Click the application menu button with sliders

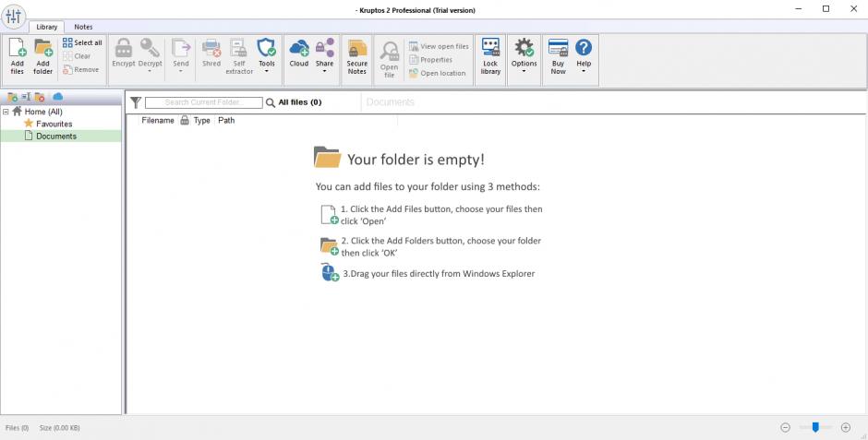click(x=13, y=16)
